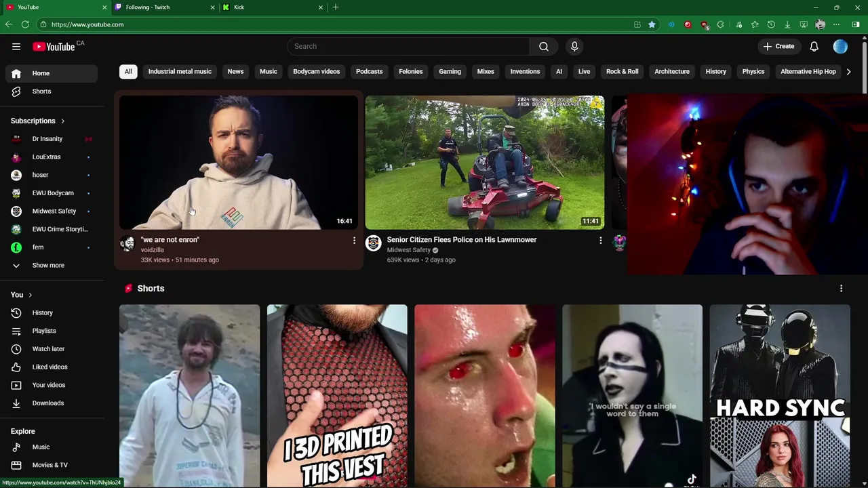Open Playlists in sidebar
The image size is (868, 488).
[52, 331]
